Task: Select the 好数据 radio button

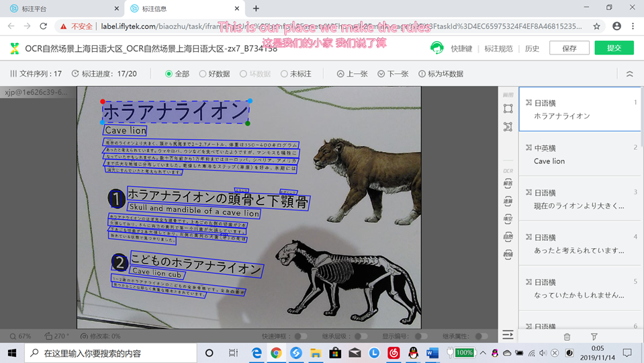Action: click(203, 74)
